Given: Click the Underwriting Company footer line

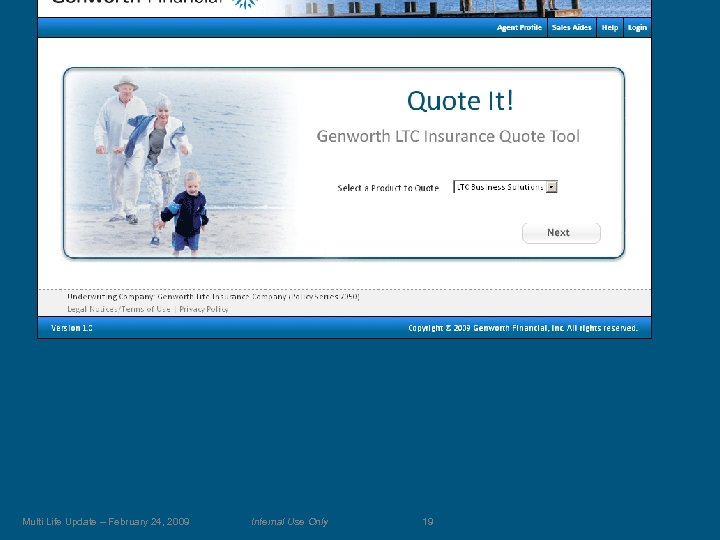Looking at the screenshot, I should (213, 297).
